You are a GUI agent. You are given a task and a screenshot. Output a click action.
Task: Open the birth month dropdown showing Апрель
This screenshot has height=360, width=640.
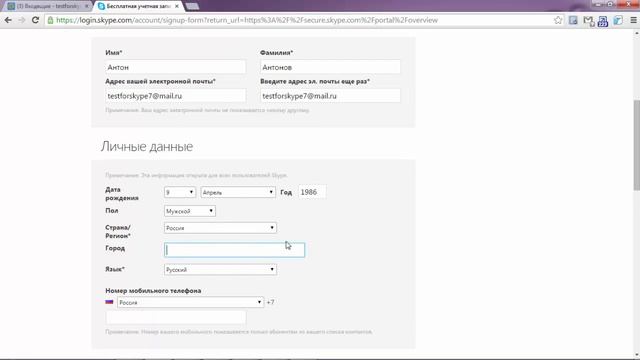238,192
